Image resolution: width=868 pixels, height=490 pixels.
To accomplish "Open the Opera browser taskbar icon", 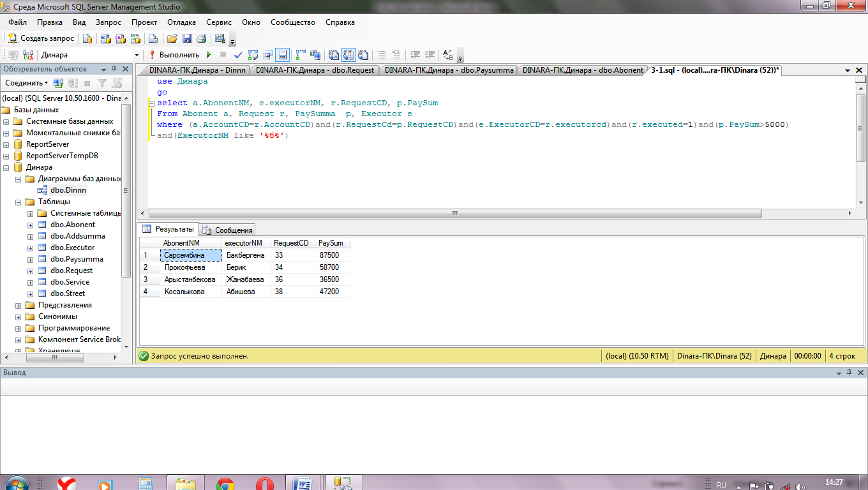I will coord(264,484).
